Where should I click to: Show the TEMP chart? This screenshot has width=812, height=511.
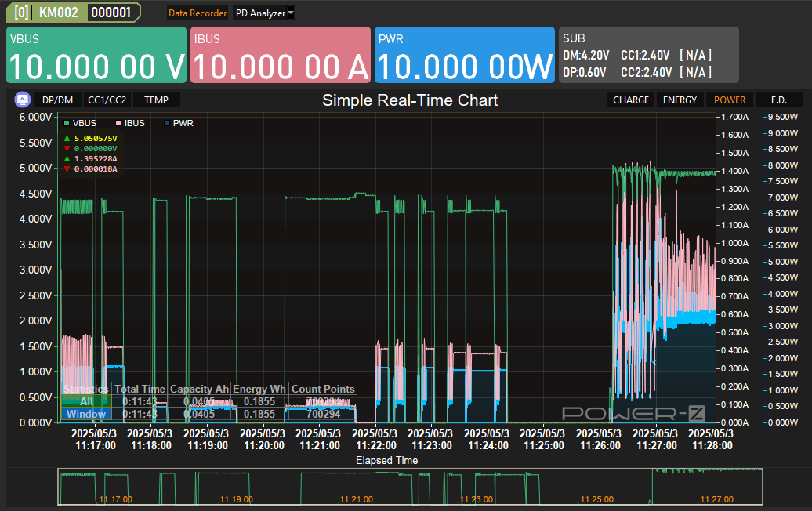pos(157,100)
